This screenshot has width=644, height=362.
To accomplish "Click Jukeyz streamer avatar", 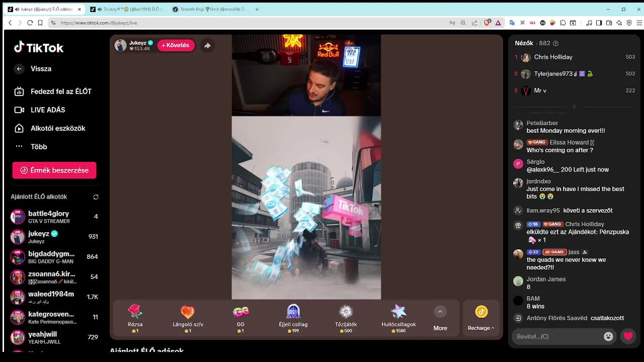I will coord(121,45).
